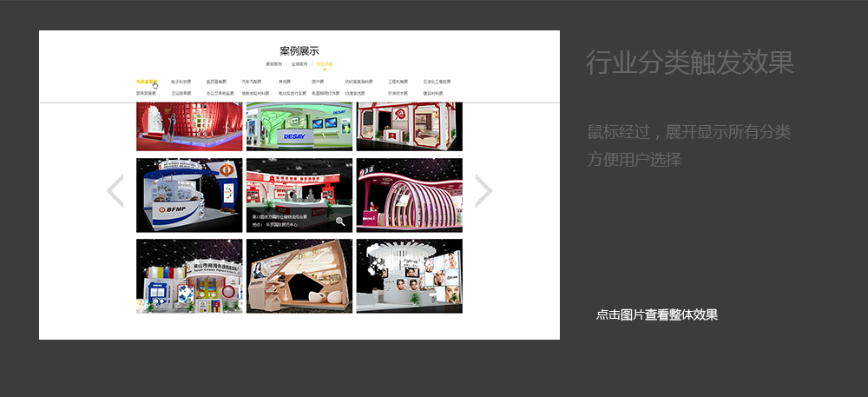The height and width of the screenshot is (397, 868).
Task: Open the DESAY booth thumbnail
Action: coord(299,127)
